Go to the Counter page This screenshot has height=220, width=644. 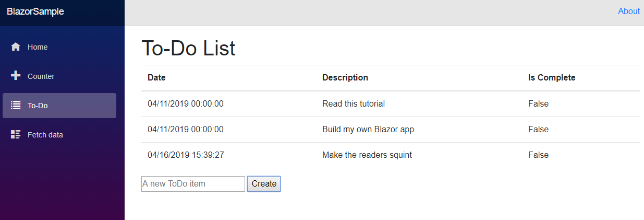pos(59,76)
